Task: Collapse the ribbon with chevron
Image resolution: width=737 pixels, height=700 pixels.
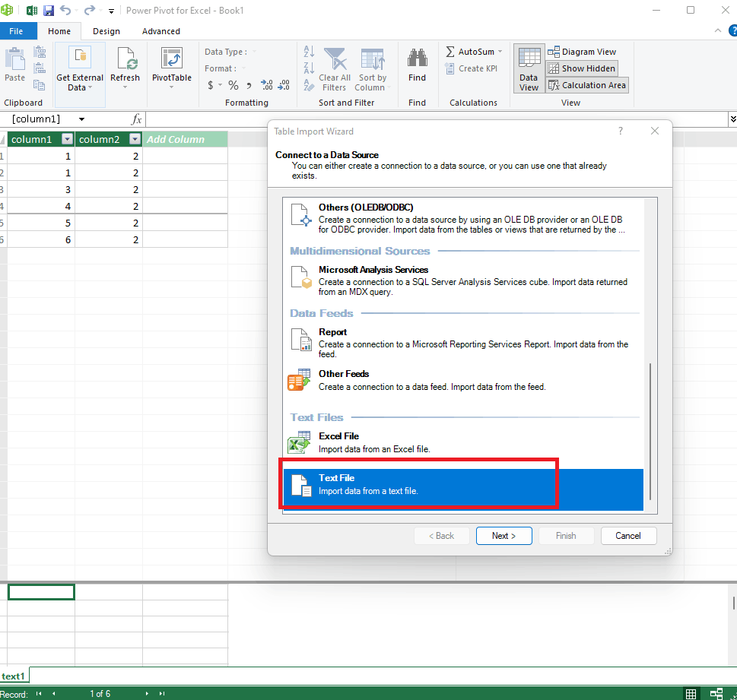Action: point(718,30)
